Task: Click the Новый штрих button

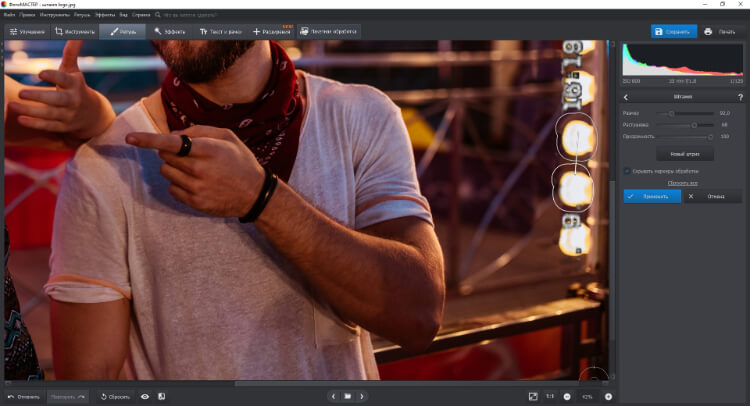Action: 684,155
